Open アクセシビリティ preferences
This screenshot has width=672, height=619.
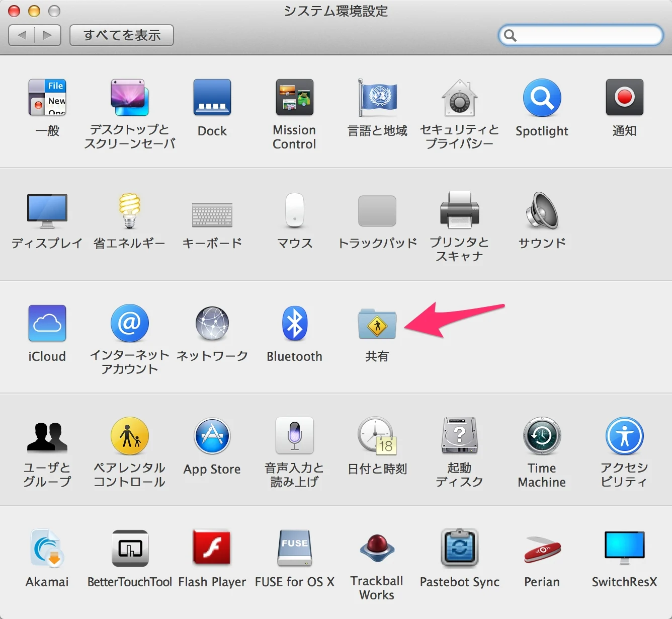[x=625, y=436]
